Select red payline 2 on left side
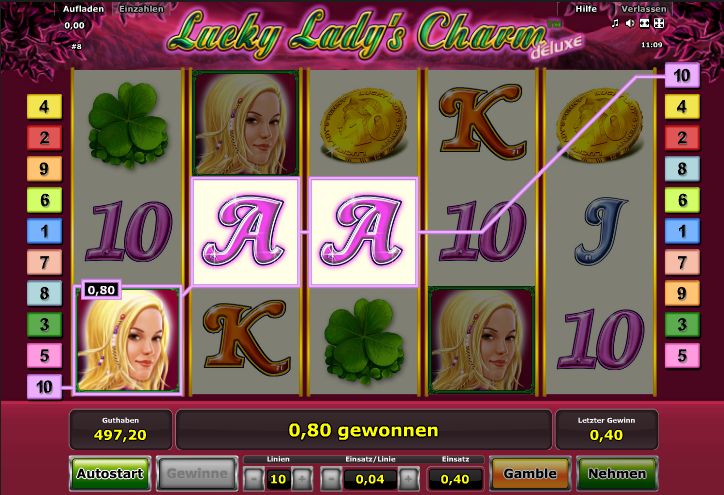Screen dimensions: 724x495 coord(44,138)
